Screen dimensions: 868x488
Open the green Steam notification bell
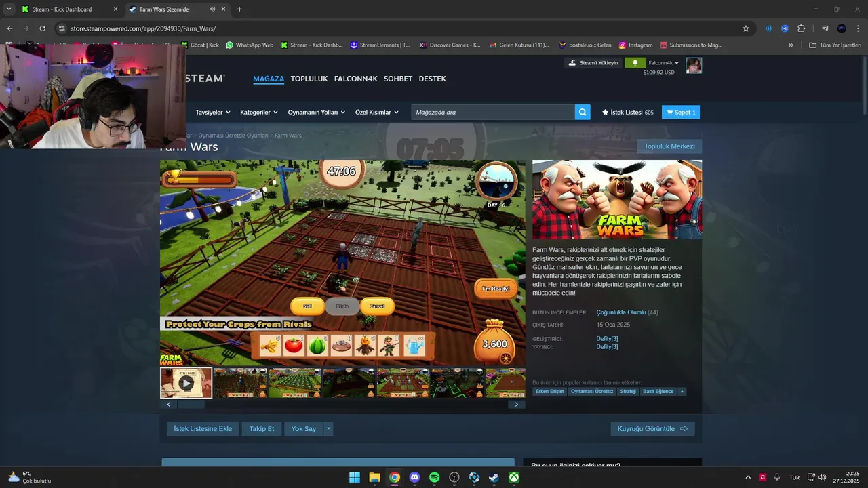pos(635,63)
